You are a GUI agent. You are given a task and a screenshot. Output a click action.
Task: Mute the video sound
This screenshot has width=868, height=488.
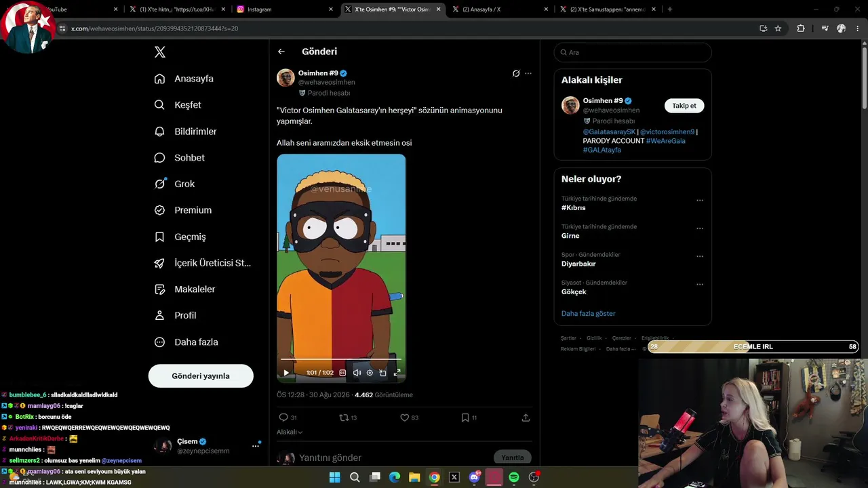click(x=357, y=373)
